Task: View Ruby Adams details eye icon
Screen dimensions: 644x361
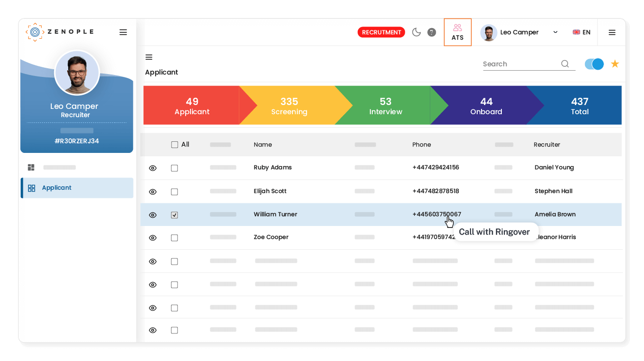Action: [x=153, y=168]
